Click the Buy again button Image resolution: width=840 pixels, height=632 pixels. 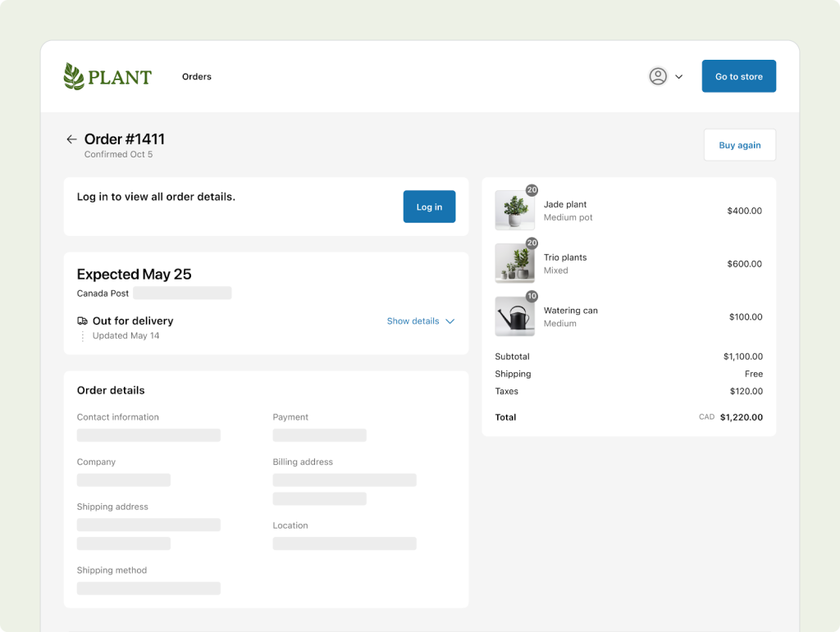coord(739,144)
